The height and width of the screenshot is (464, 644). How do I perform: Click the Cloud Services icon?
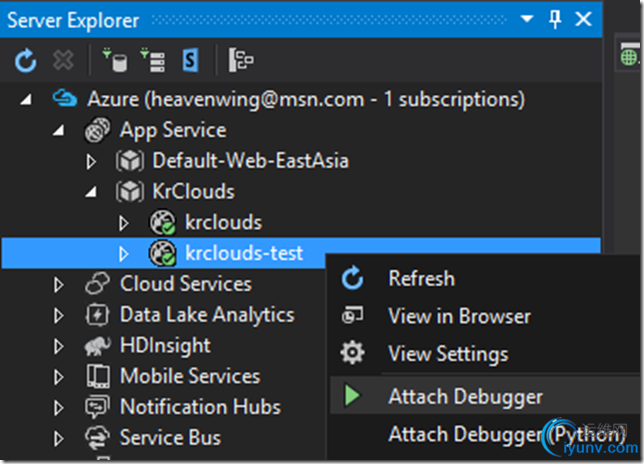pos(97,283)
